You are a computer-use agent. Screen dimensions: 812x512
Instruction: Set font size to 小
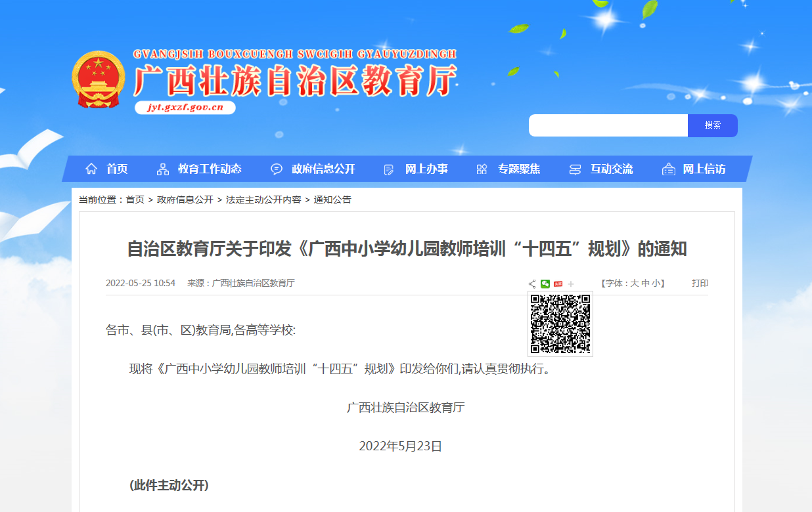coord(656,284)
